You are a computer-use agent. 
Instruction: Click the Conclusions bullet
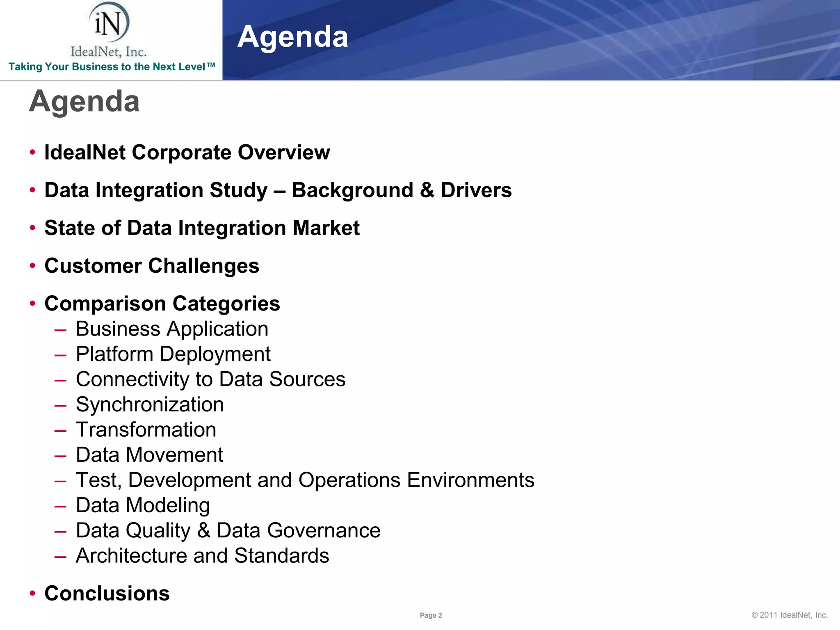coord(107,593)
